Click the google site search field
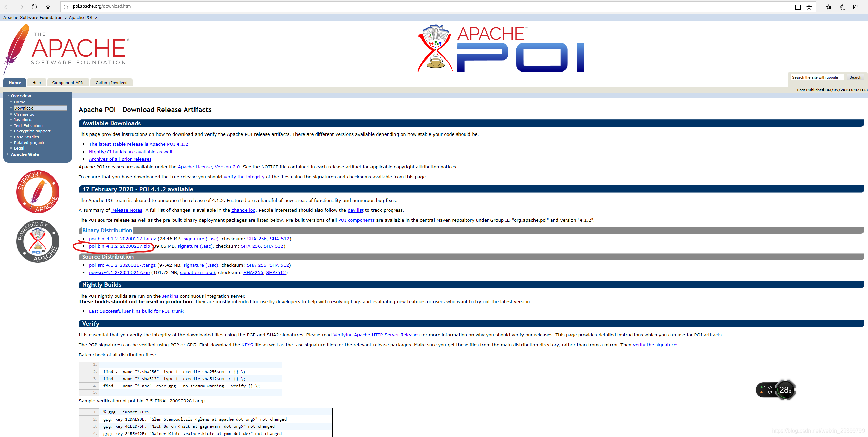 tap(817, 77)
